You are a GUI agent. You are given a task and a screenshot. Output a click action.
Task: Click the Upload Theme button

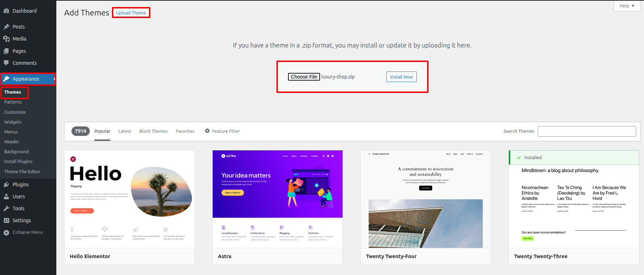[x=131, y=13]
